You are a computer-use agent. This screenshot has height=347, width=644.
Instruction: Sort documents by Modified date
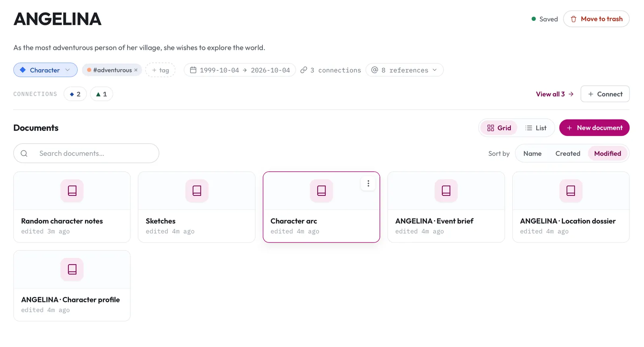click(607, 154)
